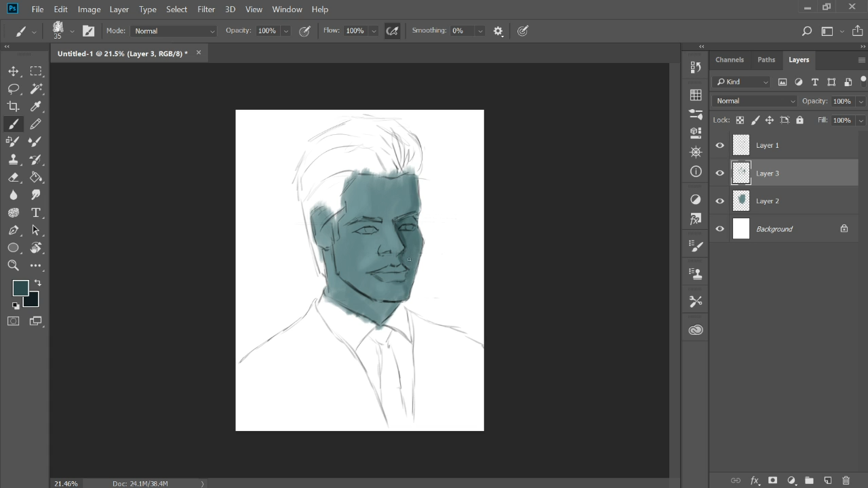
Task: Hide the Background layer eye
Action: pyautogui.click(x=720, y=228)
